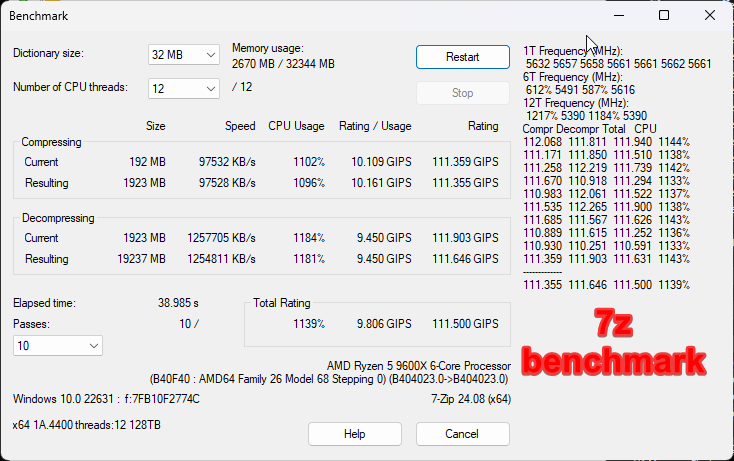Open the Passes count dropdown
The height and width of the screenshot is (461, 734).
[x=58, y=346]
